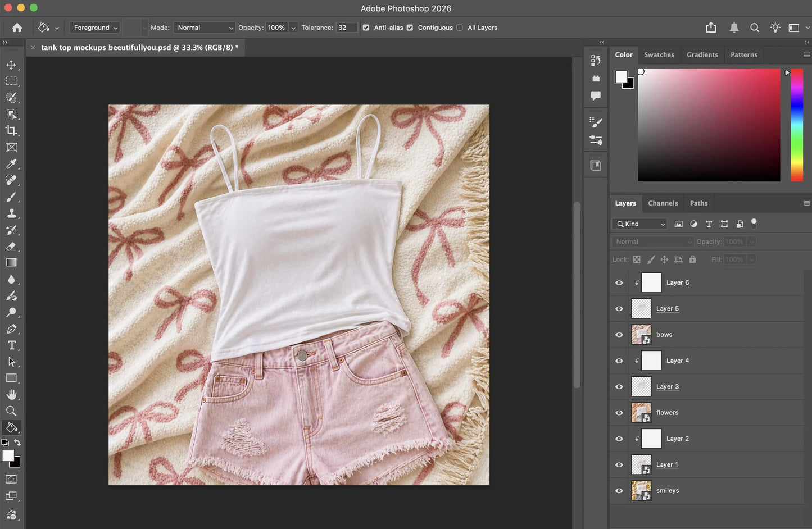Switch to the Paths tab
The height and width of the screenshot is (529, 812).
pos(699,203)
